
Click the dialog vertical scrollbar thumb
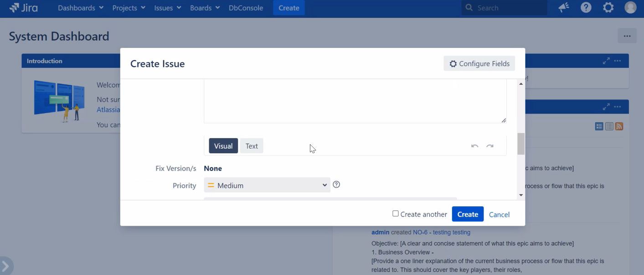pos(521,144)
